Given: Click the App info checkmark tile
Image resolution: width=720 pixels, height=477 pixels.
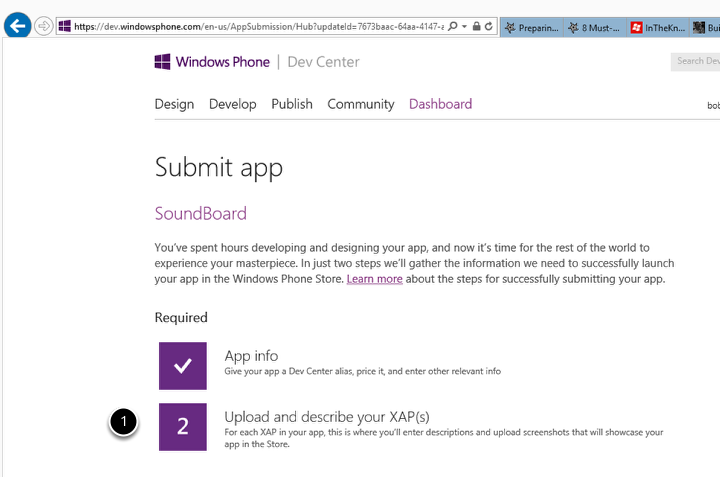Looking at the screenshot, I should pyautogui.click(x=182, y=366).
